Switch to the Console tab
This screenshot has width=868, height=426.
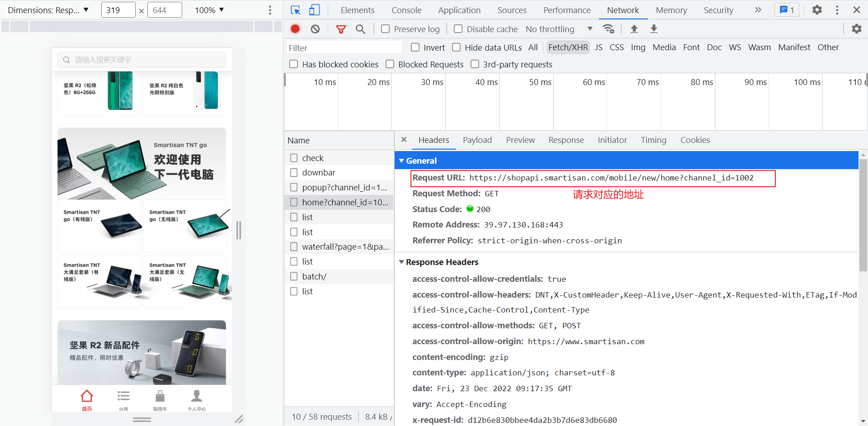(x=406, y=10)
